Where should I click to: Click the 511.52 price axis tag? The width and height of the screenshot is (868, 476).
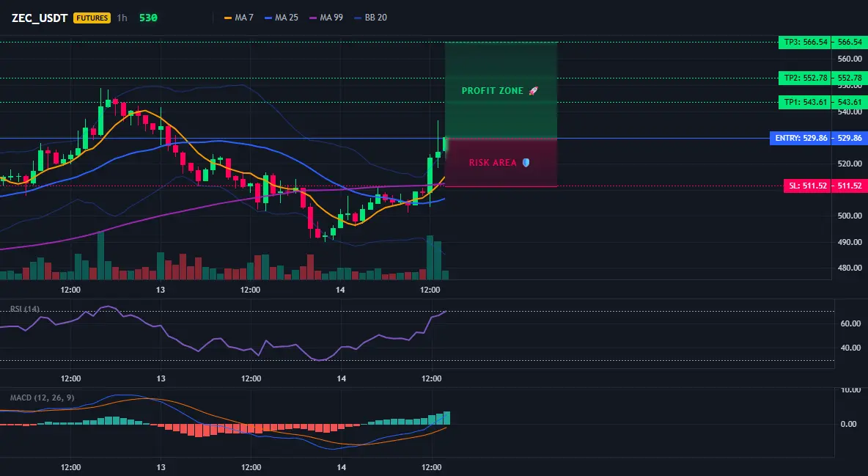[850, 186]
